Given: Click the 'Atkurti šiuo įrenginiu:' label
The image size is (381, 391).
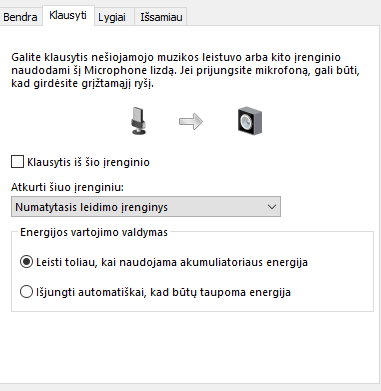Looking at the screenshot, I should click(x=67, y=187).
